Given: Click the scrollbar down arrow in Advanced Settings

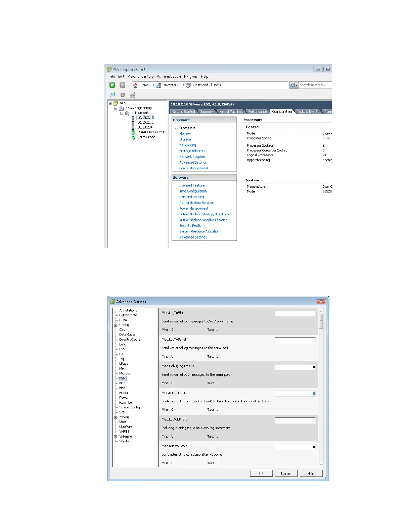Looking at the screenshot, I should (x=321, y=464).
